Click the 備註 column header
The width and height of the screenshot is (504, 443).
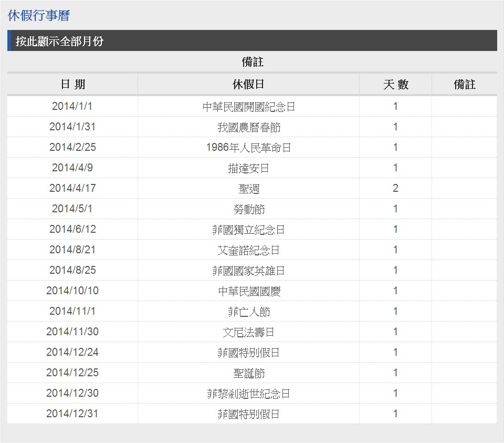(464, 84)
